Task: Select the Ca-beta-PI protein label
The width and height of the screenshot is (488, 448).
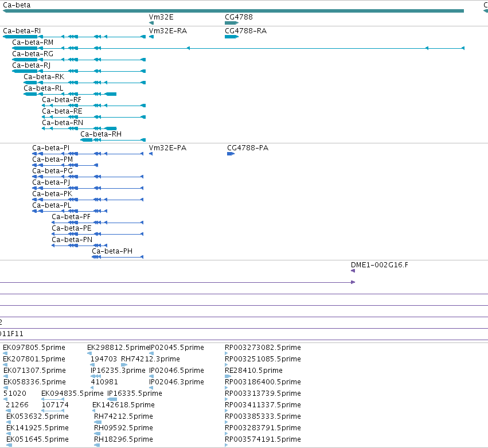Action: (x=50, y=148)
